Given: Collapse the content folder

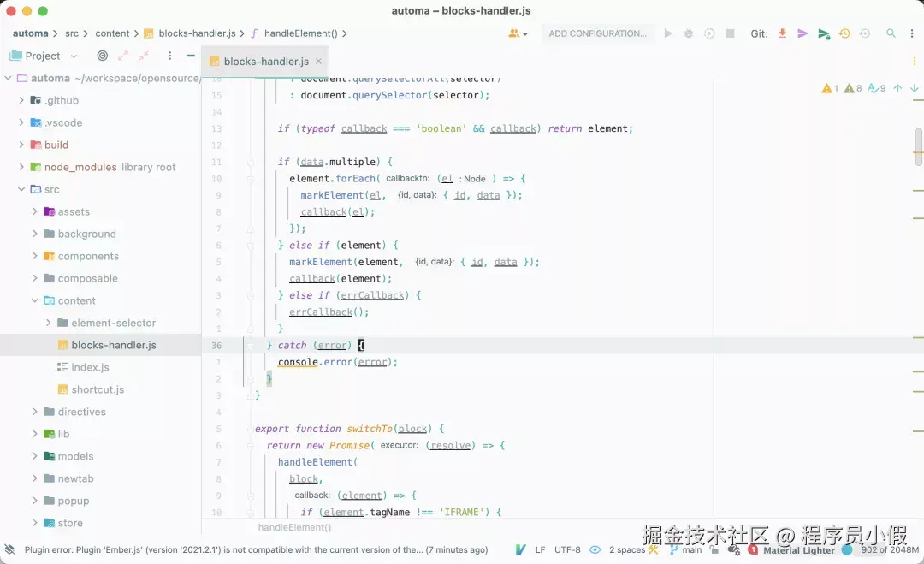Looking at the screenshot, I should [x=35, y=300].
